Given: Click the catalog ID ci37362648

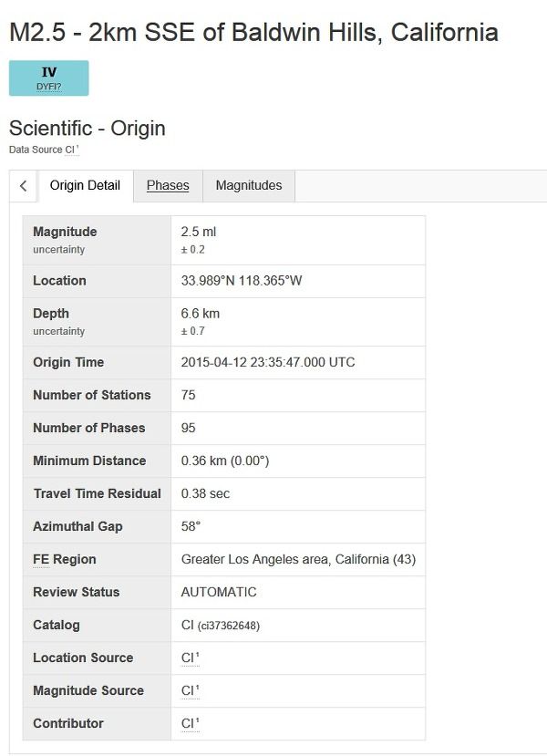Looking at the screenshot, I should pos(229,626).
